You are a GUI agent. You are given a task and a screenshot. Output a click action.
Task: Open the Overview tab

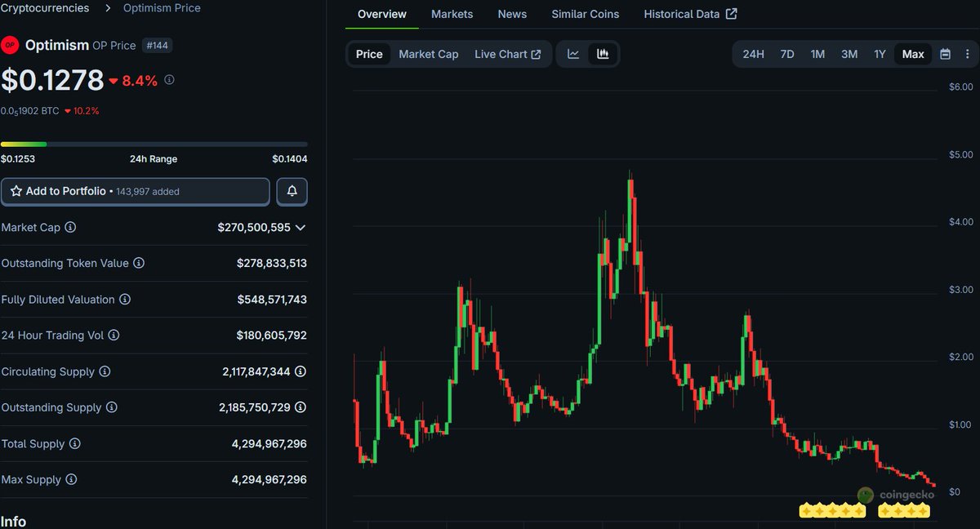pyautogui.click(x=382, y=14)
